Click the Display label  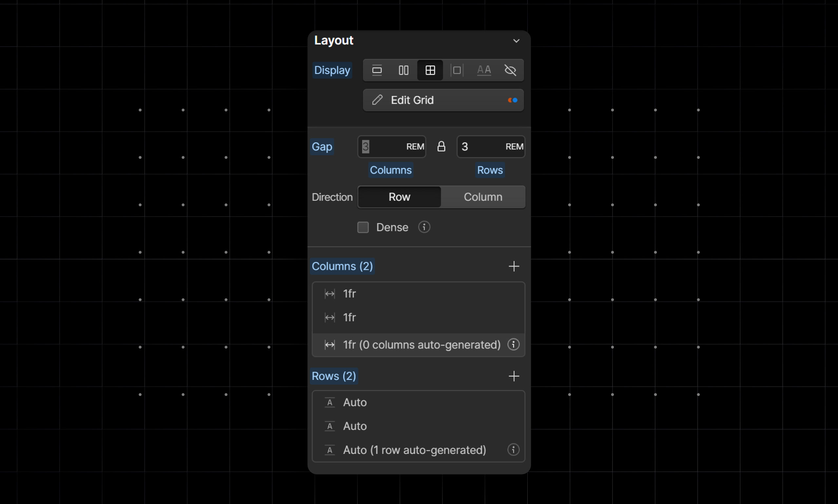click(332, 70)
